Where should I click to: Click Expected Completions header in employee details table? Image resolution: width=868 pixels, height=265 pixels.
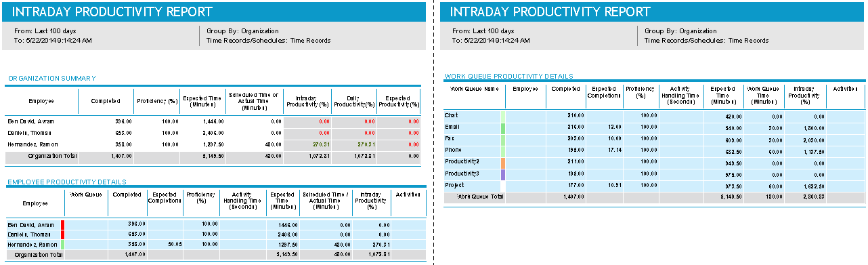[165, 198]
